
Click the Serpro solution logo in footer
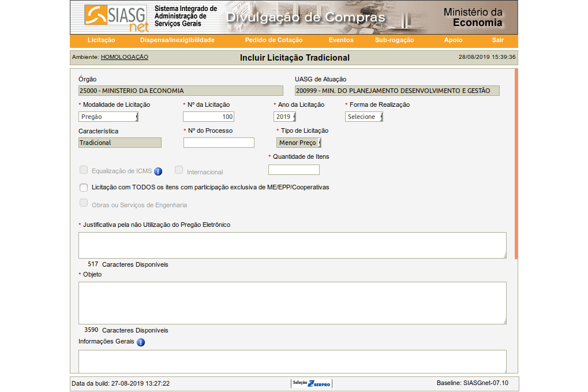click(x=312, y=383)
